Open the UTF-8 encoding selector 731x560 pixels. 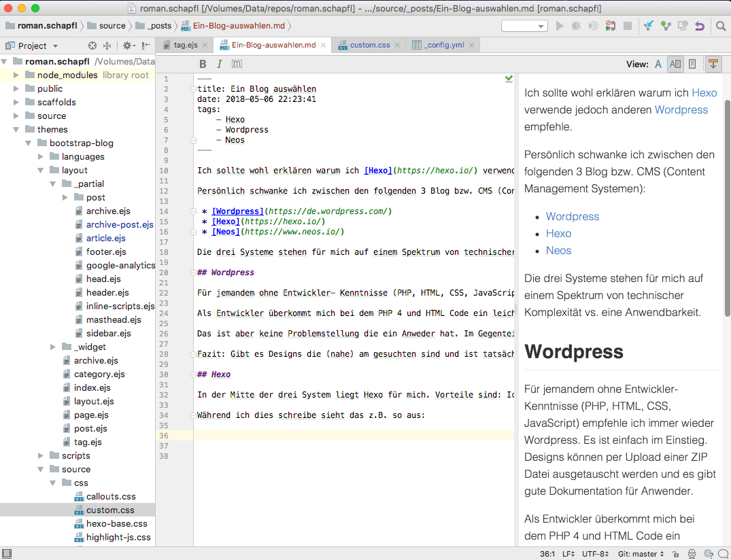click(x=595, y=554)
